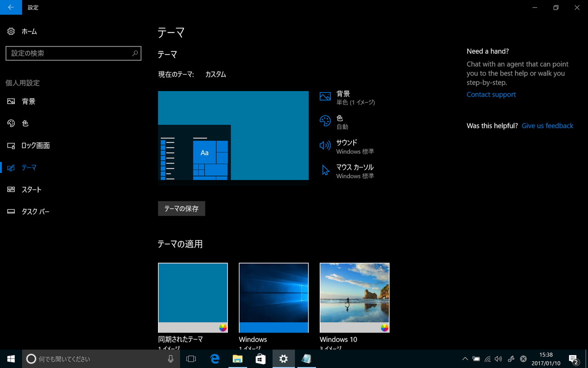Apply the 同期されたテーマ theme thumbnail
Viewport: 588px width, 368px height.
pos(193,298)
